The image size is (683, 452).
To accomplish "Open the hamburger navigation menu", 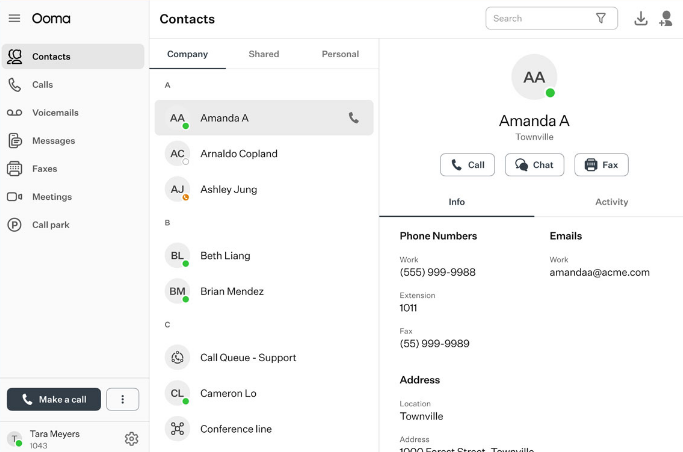I will click(x=14, y=19).
